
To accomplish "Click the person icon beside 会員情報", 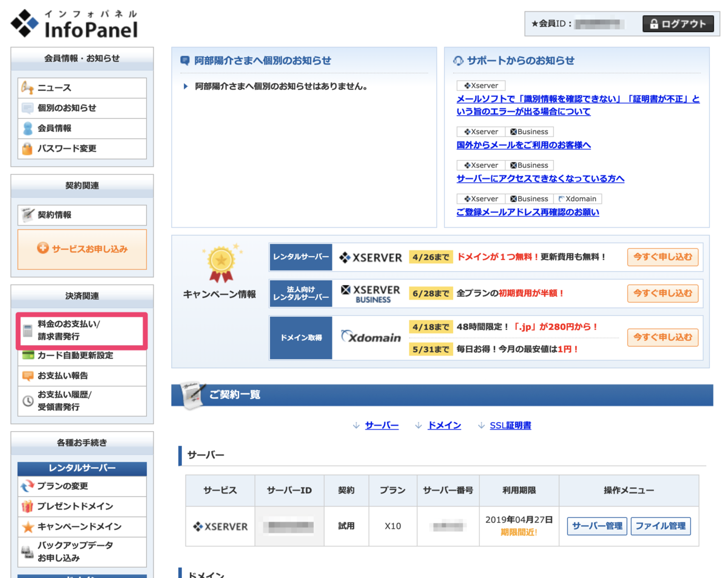I will point(27,129).
